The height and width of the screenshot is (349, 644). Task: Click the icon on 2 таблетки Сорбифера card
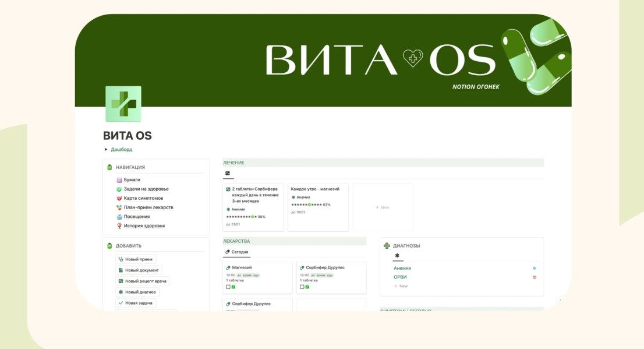click(x=228, y=189)
